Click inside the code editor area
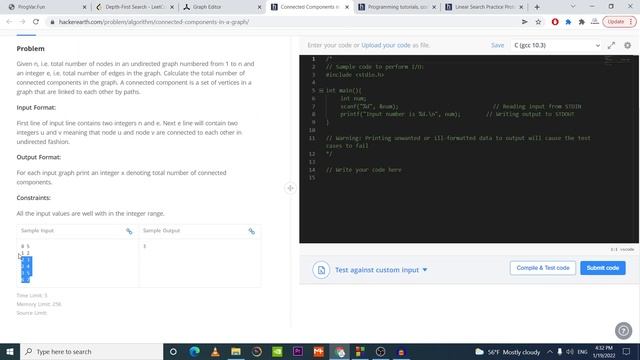Screen dimensions: 640x360 click(469, 149)
